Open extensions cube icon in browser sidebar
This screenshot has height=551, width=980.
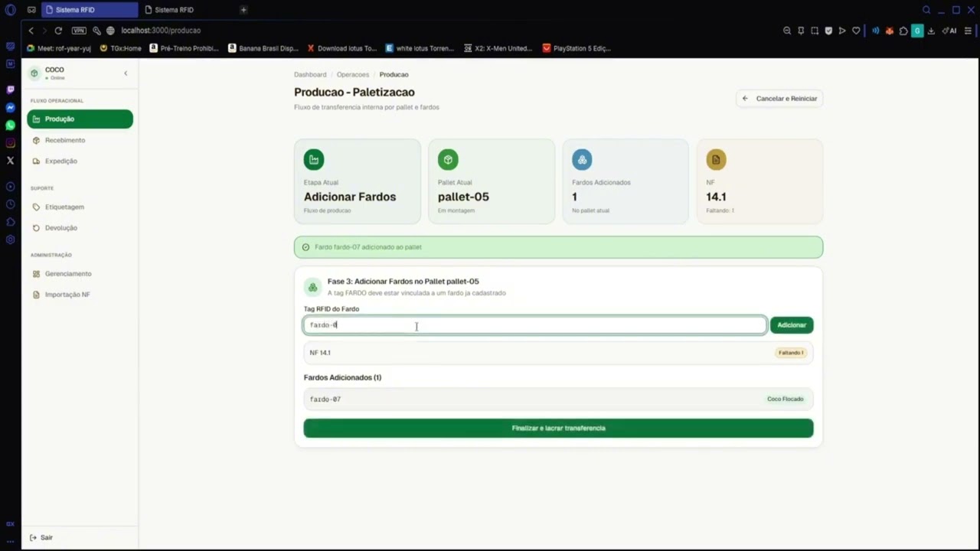[x=10, y=222]
